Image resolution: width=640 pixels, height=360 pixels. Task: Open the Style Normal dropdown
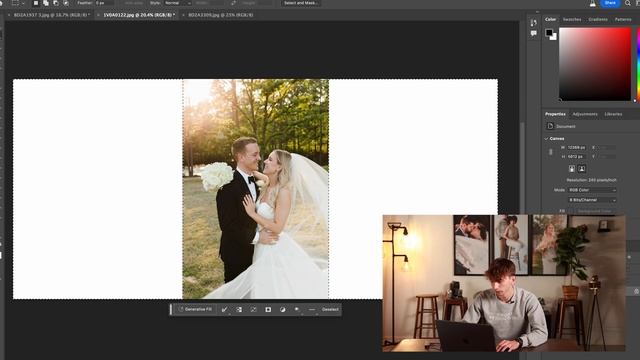tap(178, 3)
